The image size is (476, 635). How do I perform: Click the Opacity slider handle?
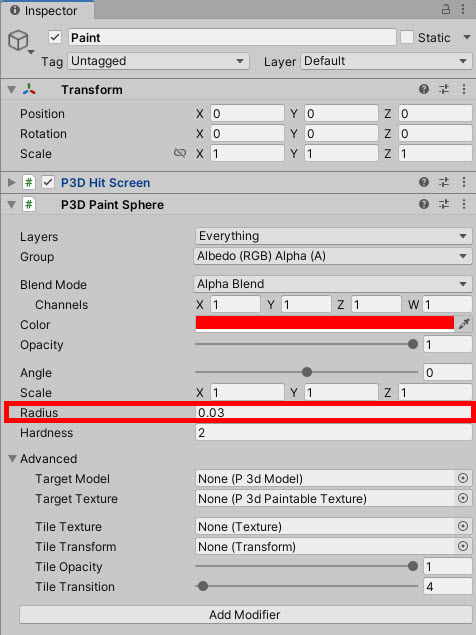tap(413, 344)
